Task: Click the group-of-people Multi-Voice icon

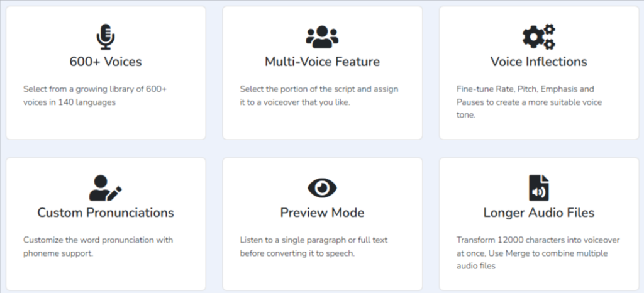Action: [323, 37]
